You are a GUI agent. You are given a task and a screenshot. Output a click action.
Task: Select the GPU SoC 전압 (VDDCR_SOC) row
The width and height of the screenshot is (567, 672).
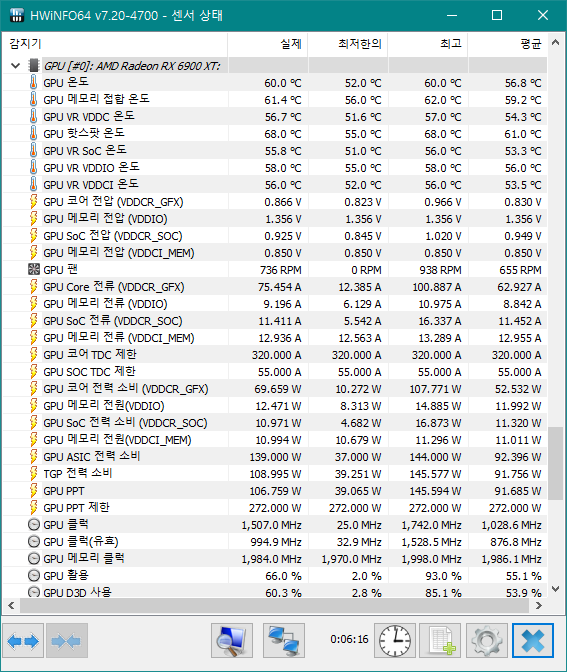(x=275, y=235)
